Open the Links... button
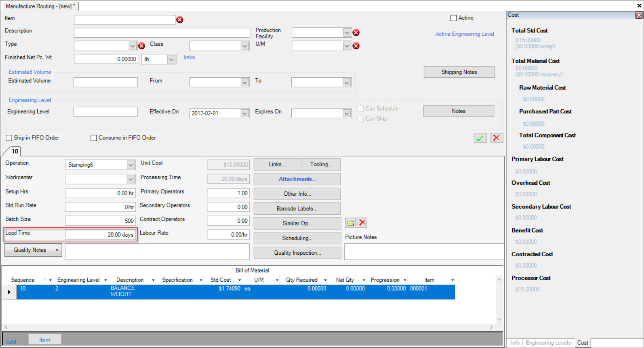644x348 pixels. [x=277, y=164]
